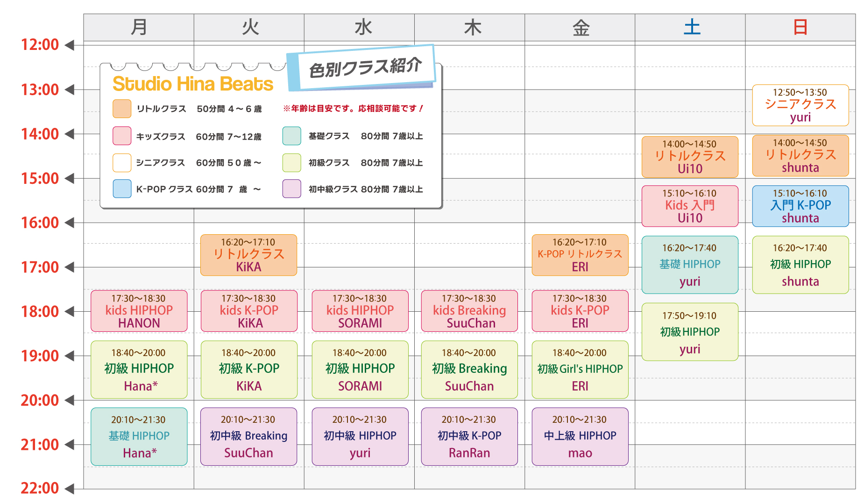This screenshot has width=864, height=504.
Task: Click the green 基礎クラス legend swatch
Action: point(291,136)
